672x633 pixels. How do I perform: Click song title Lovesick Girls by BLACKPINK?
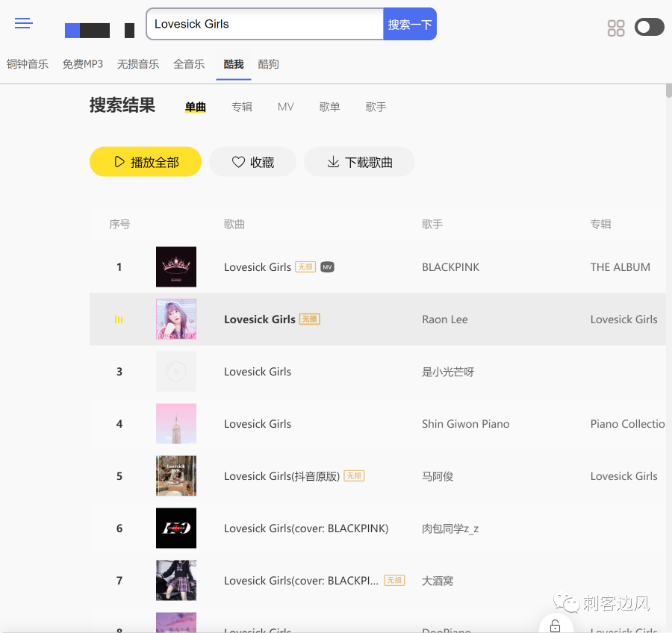click(258, 267)
